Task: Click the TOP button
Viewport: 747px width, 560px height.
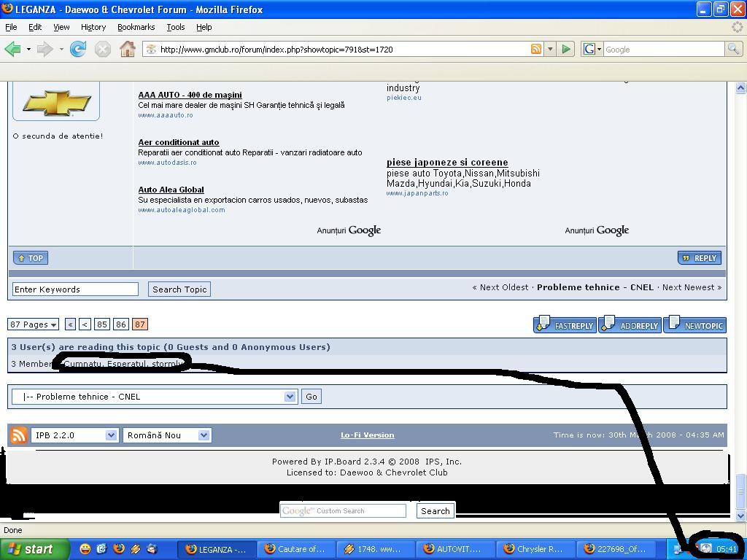Action: point(31,258)
